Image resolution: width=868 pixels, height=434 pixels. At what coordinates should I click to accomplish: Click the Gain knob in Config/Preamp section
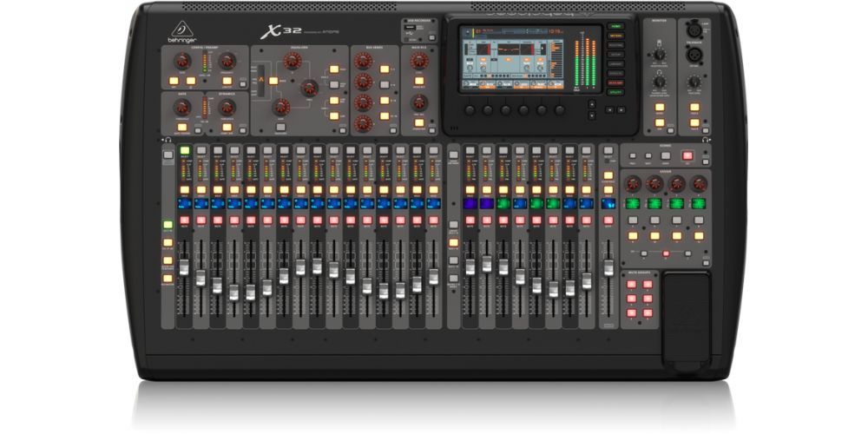point(182,61)
